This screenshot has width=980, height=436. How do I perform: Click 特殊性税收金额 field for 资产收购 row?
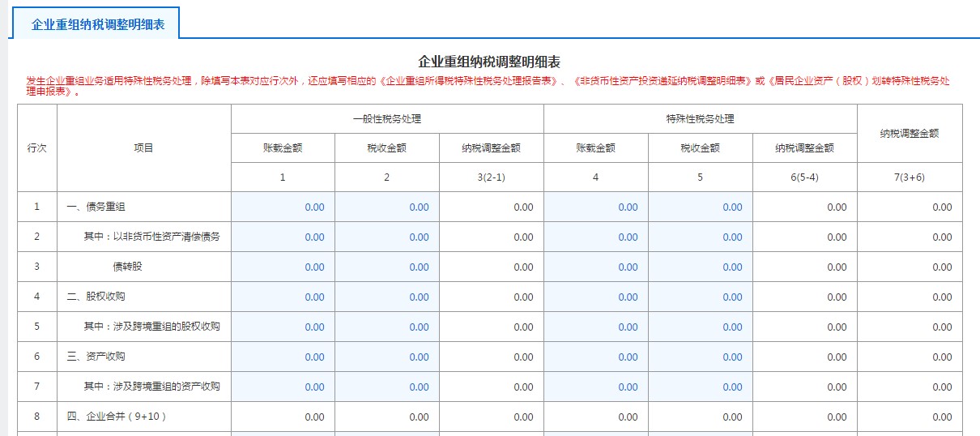pyautogui.click(x=701, y=357)
